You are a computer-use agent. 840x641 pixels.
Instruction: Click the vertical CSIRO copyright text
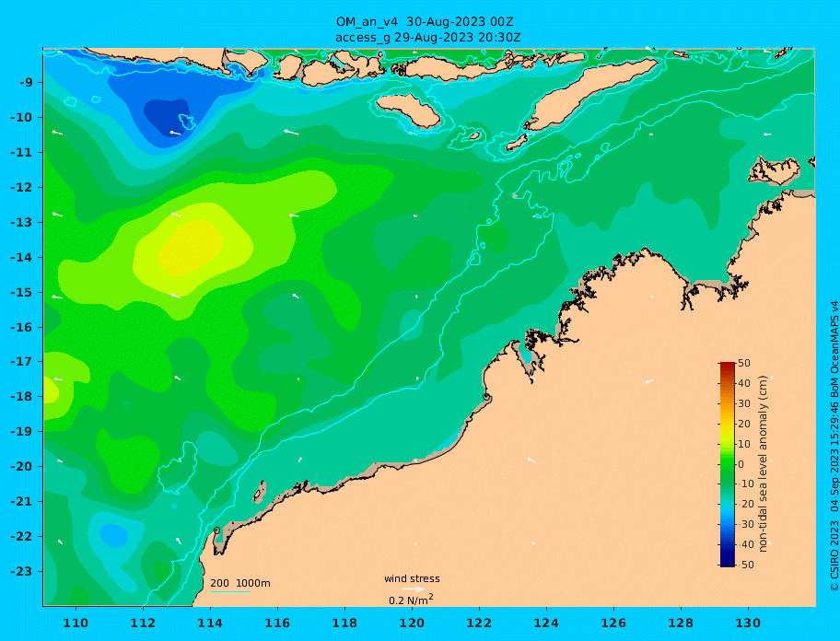(834, 446)
